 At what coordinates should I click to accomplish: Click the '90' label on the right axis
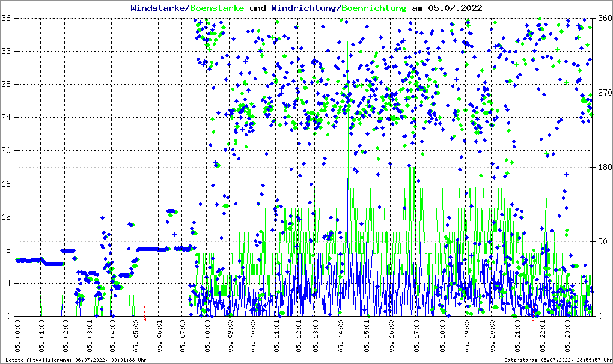(x=602, y=242)
